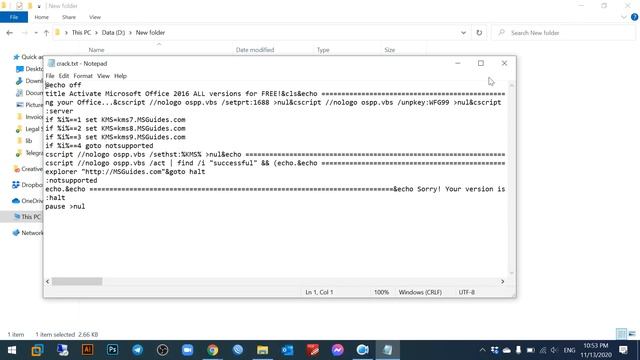Open Windows Start menu
The width and height of the screenshot is (640, 360).
tap(12, 350)
